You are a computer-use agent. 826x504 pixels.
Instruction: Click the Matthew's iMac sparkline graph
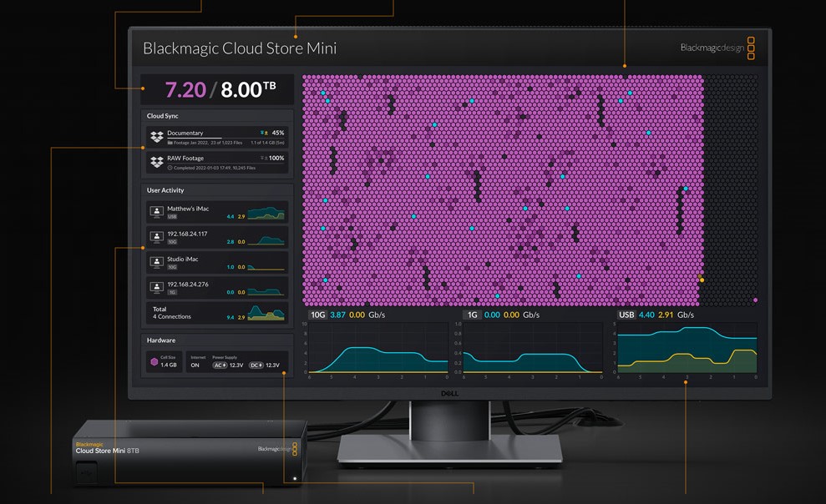(266, 213)
